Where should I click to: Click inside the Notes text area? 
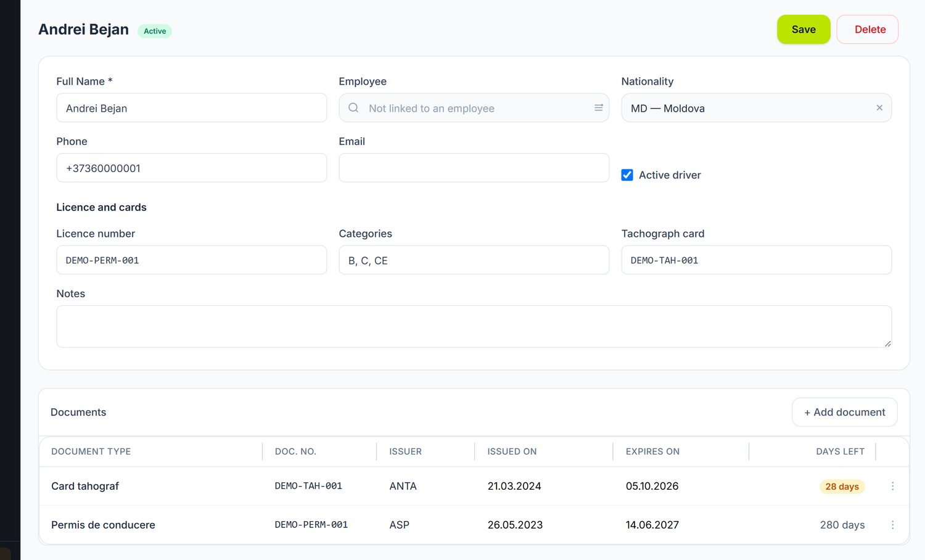(x=474, y=326)
